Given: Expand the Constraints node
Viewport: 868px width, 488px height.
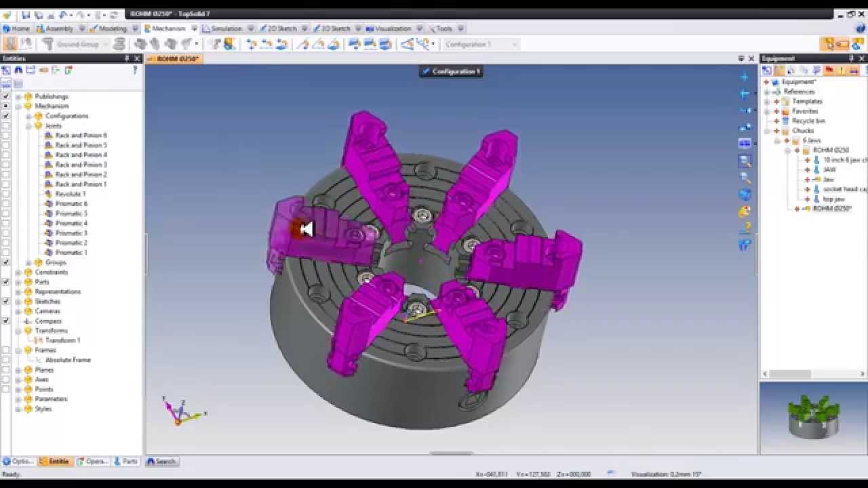Looking at the screenshot, I should click(18, 272).
